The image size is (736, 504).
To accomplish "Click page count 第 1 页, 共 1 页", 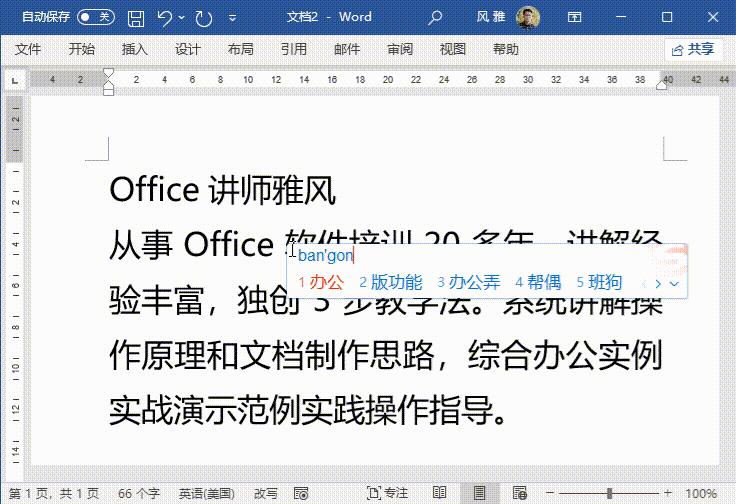I will (x=54, y=494).
